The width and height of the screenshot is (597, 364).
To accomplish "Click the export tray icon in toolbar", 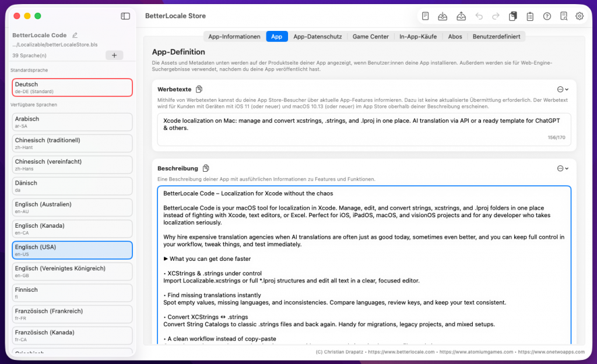I will tap(461, 16).
